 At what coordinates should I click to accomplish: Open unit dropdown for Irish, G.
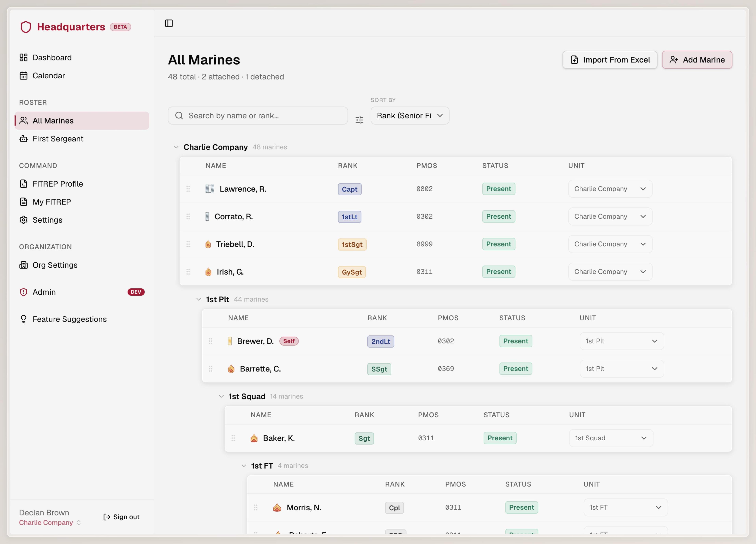610,272
